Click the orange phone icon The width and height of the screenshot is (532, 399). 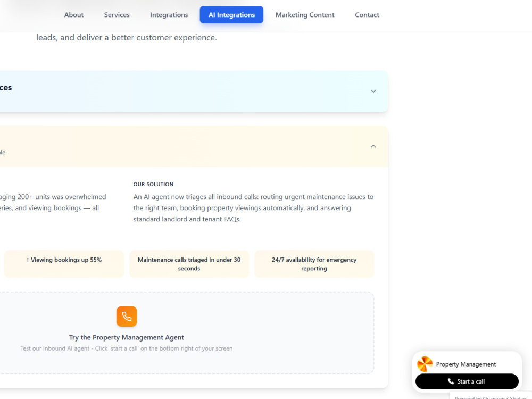[x=127, y=316]
